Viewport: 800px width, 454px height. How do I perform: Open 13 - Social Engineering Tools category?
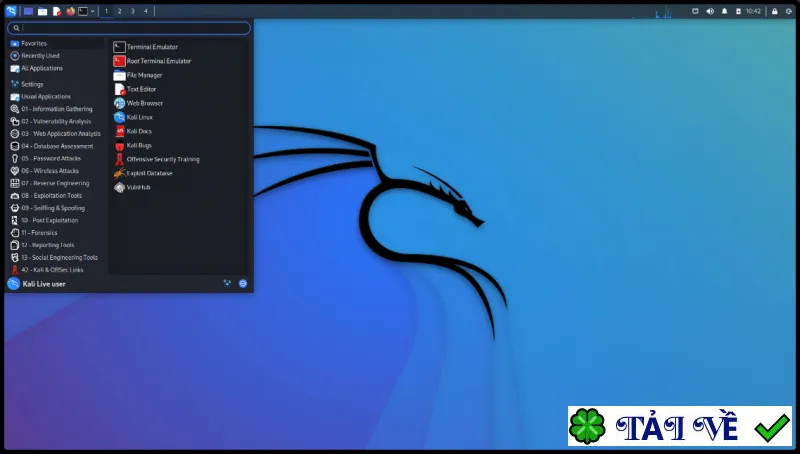[56, 257]
